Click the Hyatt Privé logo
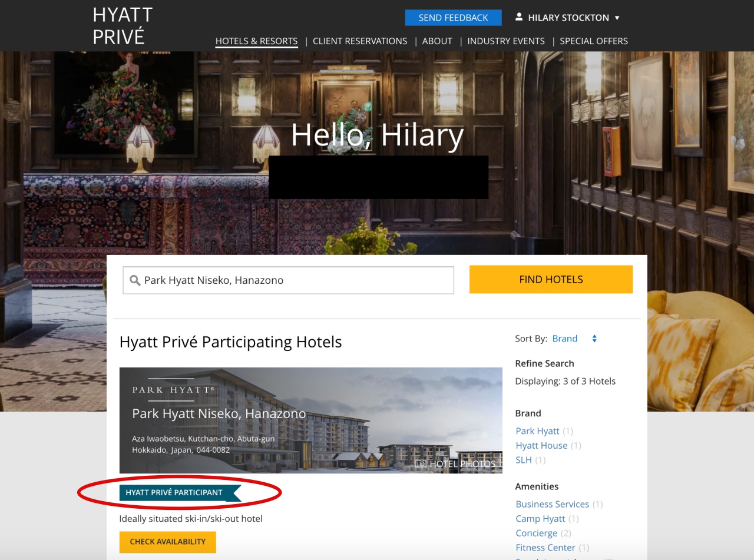Image resolution: width=754 pixels, height=560 pixels. [x=123, y=26]
